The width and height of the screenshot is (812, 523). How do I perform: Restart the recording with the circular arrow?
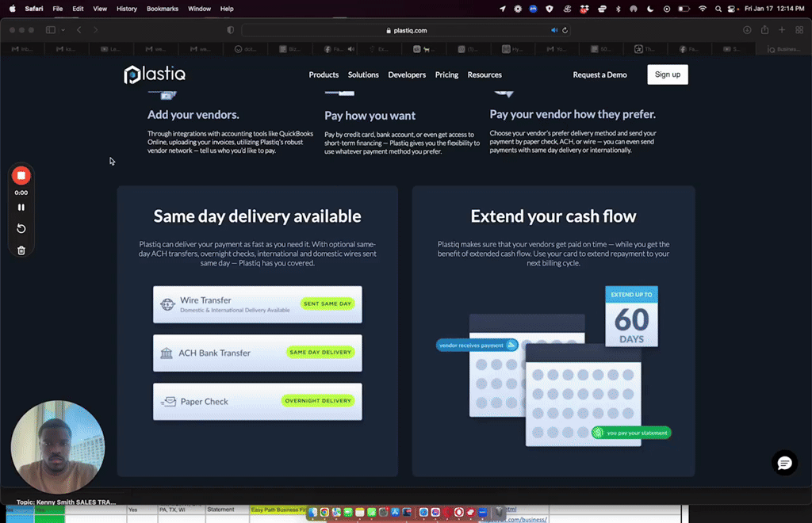[21, 229]
